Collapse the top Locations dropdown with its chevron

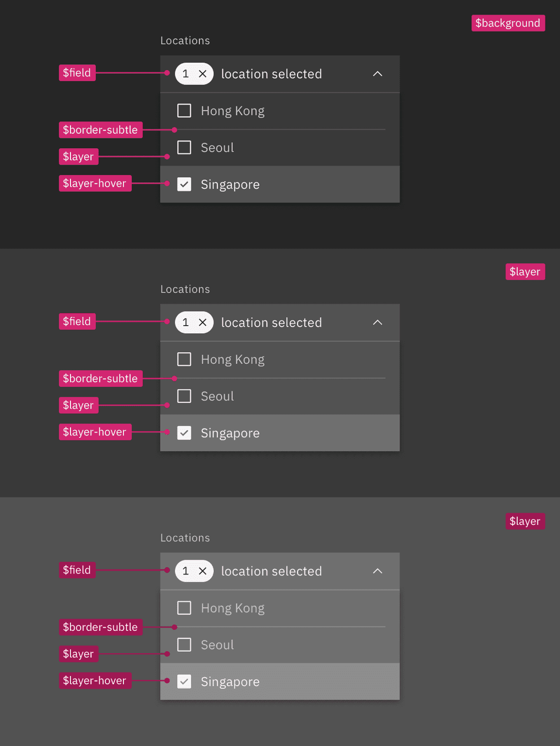pyautogui.click(x=378, y=74)
